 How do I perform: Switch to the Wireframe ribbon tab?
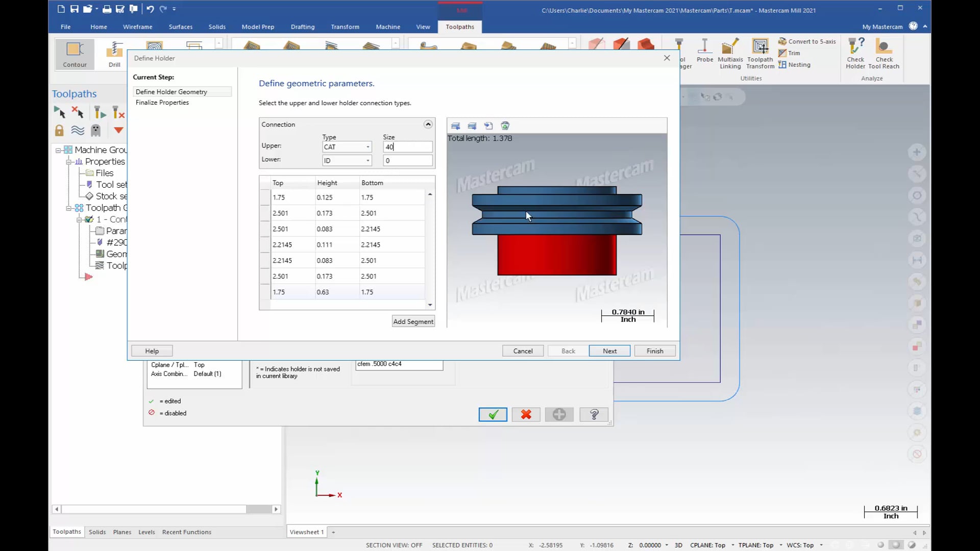(137, 27)
